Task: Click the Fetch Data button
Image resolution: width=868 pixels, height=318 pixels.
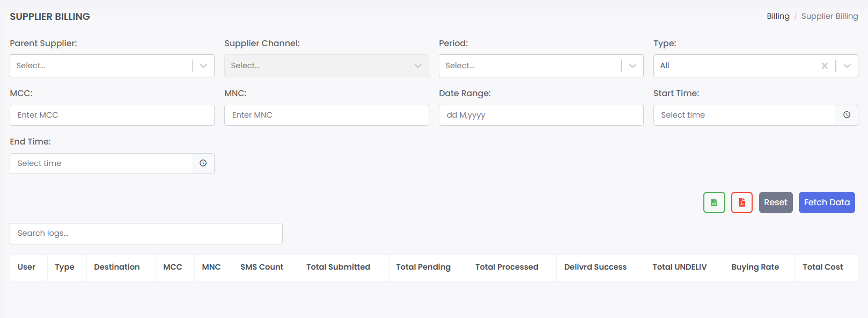Action: 827,203
